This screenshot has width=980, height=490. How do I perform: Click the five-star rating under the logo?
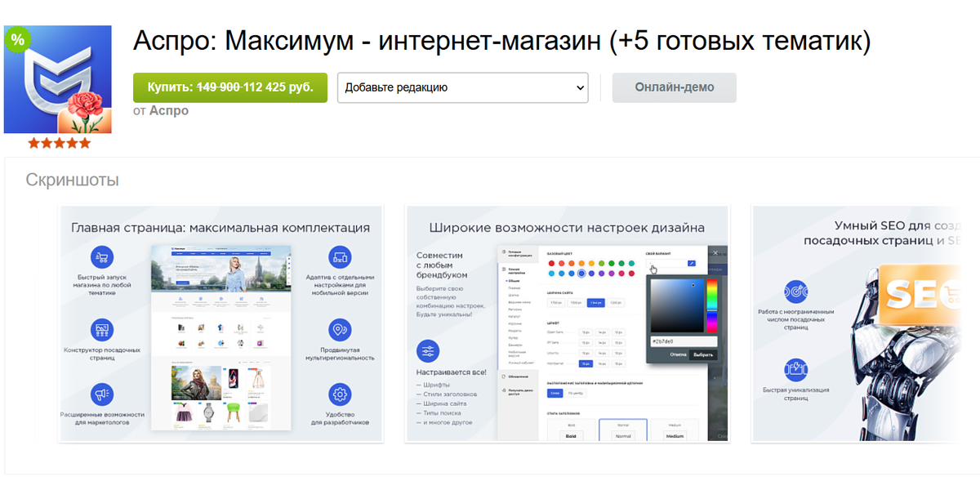[59, 143]
